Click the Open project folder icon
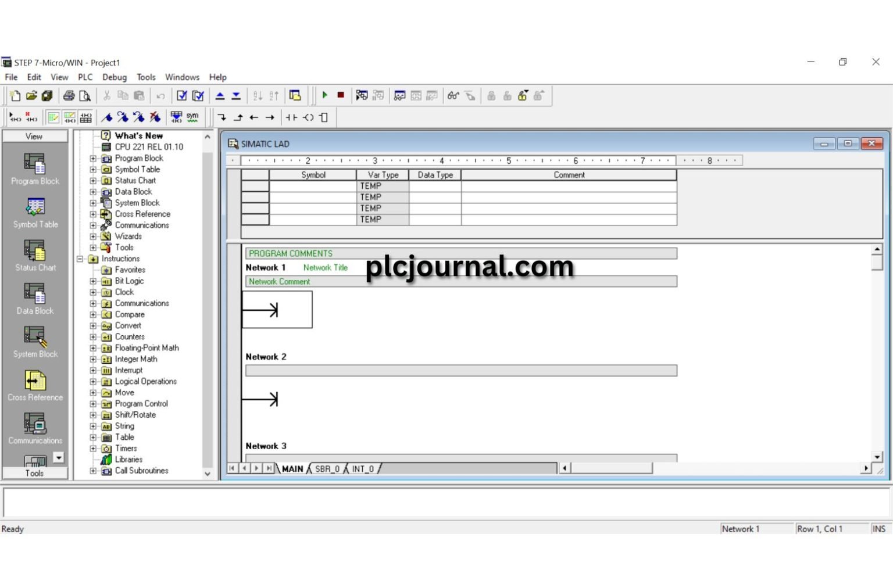 coord(31,96)
